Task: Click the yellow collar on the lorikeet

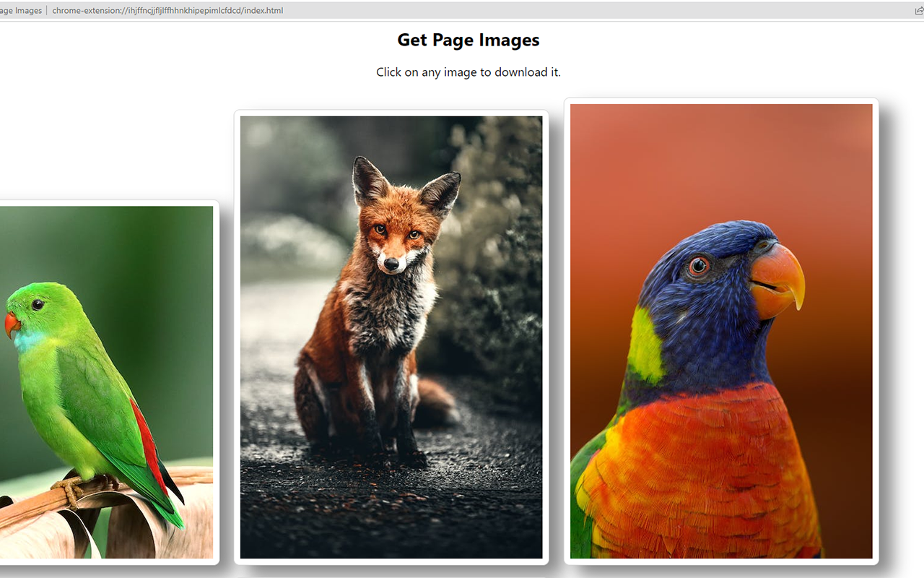Action: coord(645,340)
